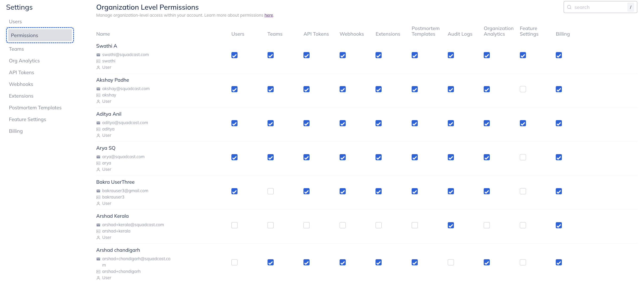This screenshot has width=644, height=282.
Task: Open the Users settings page
Action: 15,22
